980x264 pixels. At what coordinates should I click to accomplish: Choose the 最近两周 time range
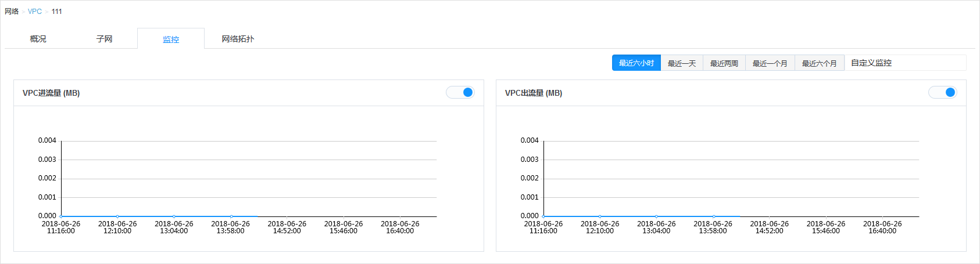tap(724, 63)
